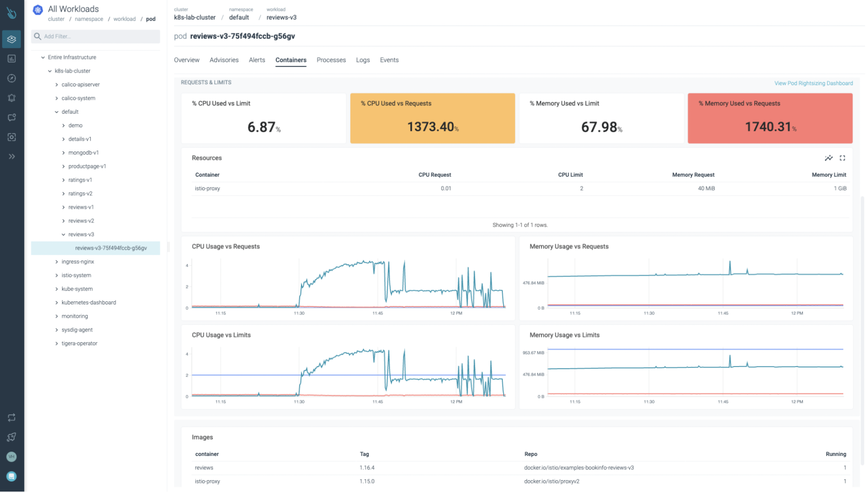Click the % Memory Used vs Requests red tile

point(770,118)
